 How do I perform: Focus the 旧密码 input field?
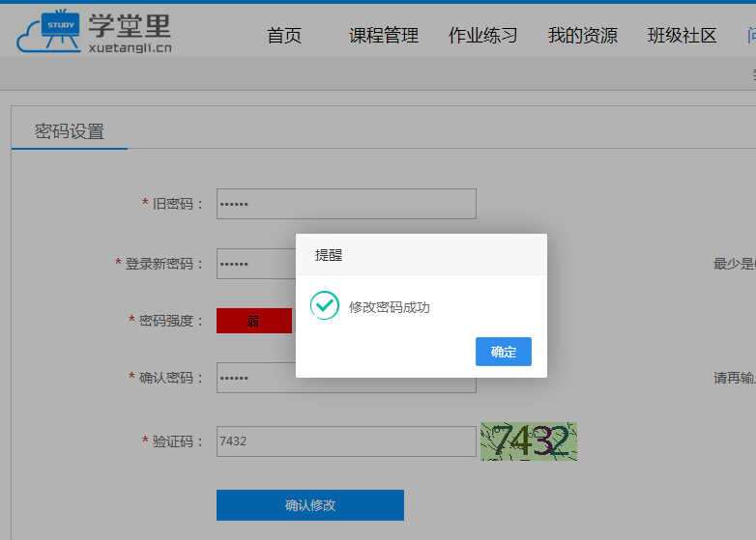[x=346, y=204]
